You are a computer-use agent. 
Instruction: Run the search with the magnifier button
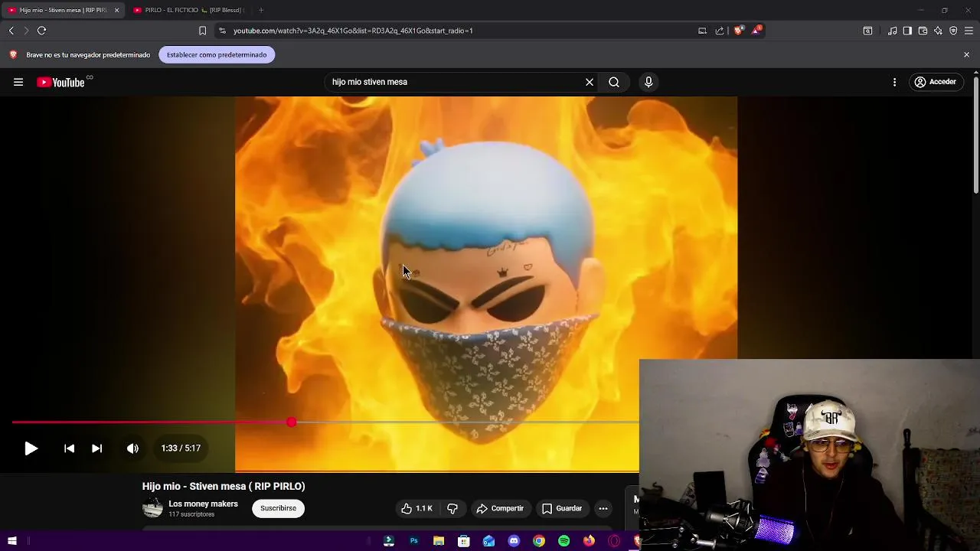[614, 82]
